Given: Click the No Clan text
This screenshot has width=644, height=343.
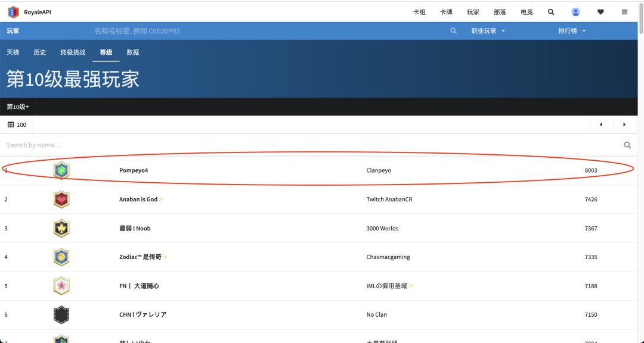Looking at the screenshot, I should tap(377, 314).
